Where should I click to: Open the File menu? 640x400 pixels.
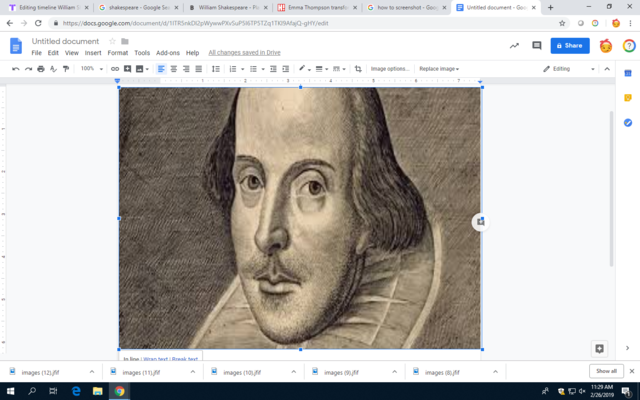36,53
